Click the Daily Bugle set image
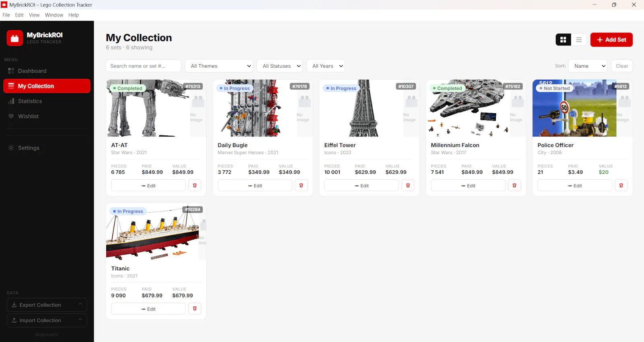Image resolution: width=644 pixels, height=342 pixels. click(254, 108)
